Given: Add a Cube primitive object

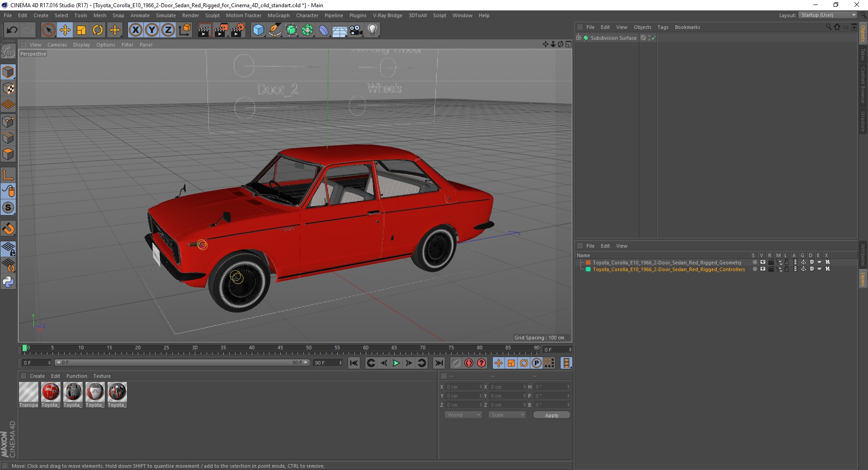Looking at the screenshot, I should click(x=258, y=30).
